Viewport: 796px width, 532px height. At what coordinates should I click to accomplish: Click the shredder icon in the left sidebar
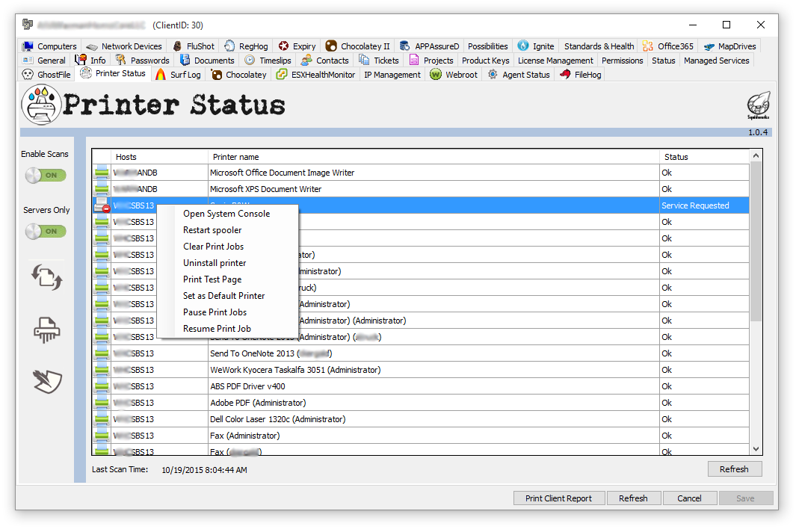[x=46, y=330]
